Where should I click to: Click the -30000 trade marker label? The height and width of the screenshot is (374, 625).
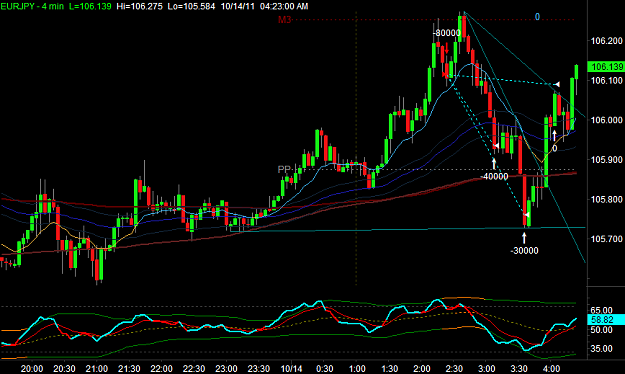(x=524, y=250)
